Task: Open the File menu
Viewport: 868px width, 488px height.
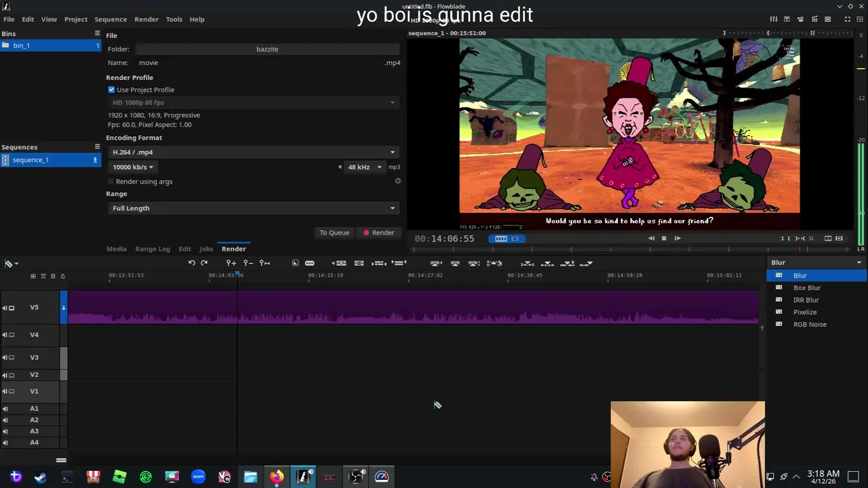Action: coord(9,19)
